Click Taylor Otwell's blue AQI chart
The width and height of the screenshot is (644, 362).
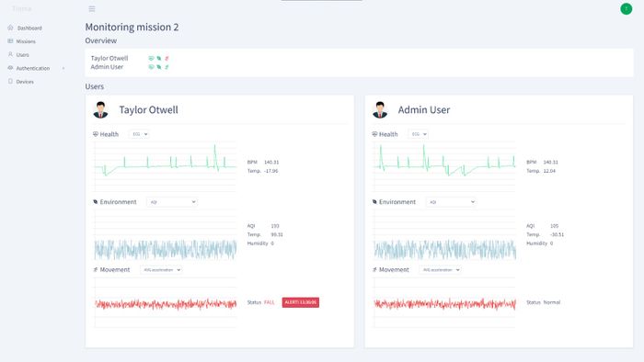coord(165,234)
